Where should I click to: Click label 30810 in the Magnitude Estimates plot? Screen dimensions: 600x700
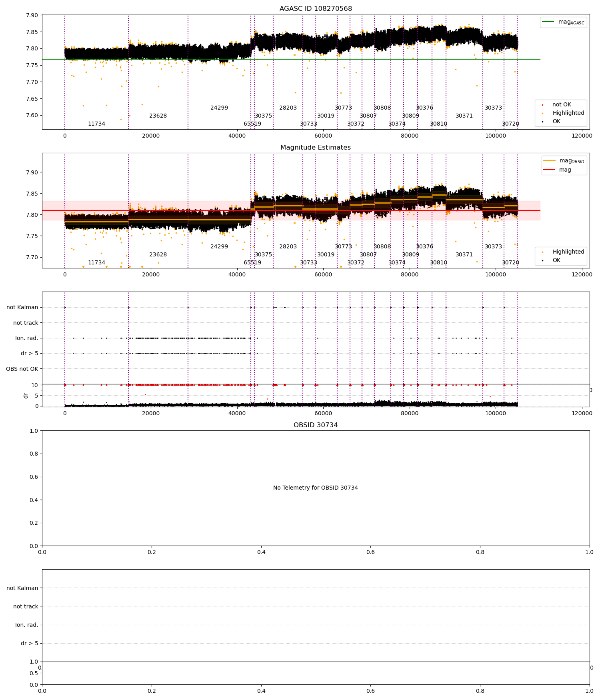[x=439, y=263]
